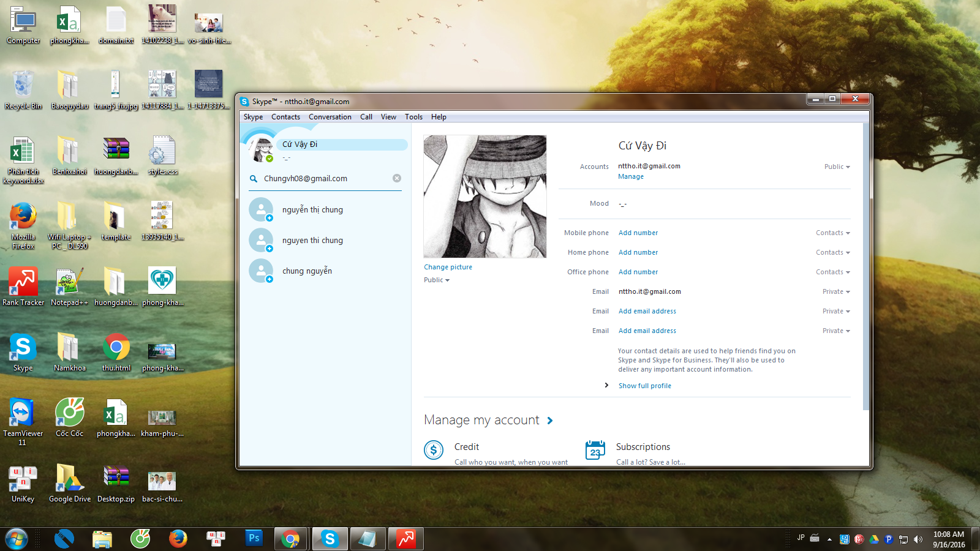Click Add number for Mobile phone
Viewport: 980px width, 551px height.
638,233
